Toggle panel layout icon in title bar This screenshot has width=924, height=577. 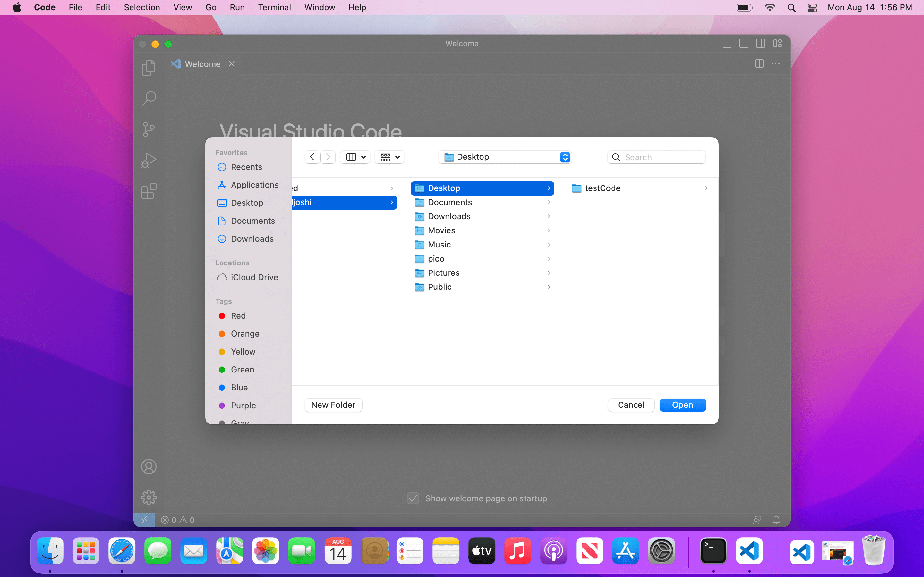743,44
